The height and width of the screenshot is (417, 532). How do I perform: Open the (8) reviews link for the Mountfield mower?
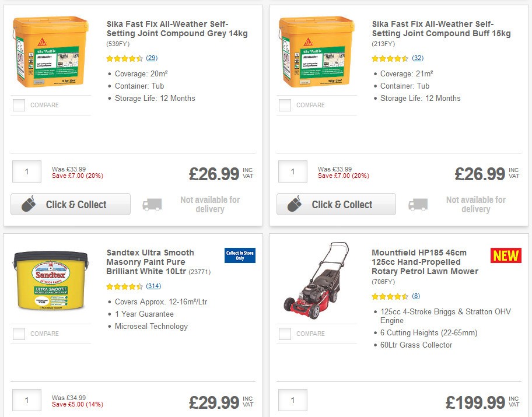click(416, 296)
